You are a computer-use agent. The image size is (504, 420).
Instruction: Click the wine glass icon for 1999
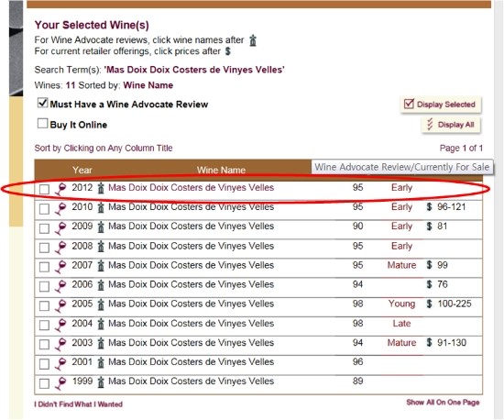[x=60, y=382]
